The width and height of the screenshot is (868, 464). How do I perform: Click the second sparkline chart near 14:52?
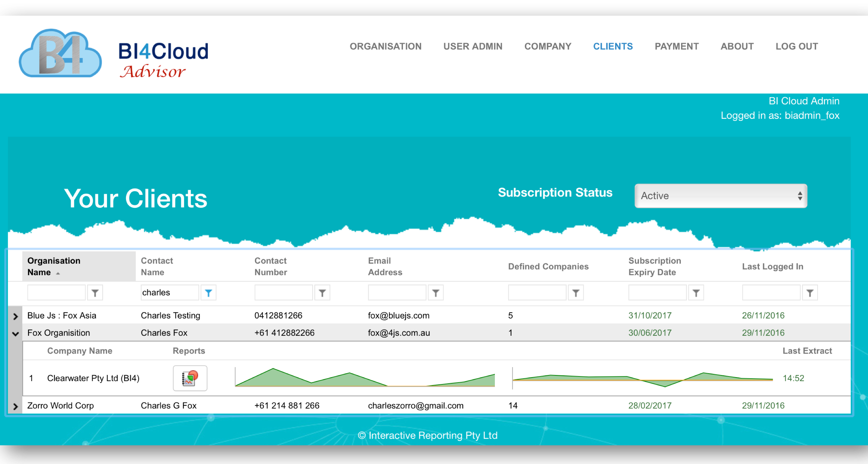click(x=643, y=378)
